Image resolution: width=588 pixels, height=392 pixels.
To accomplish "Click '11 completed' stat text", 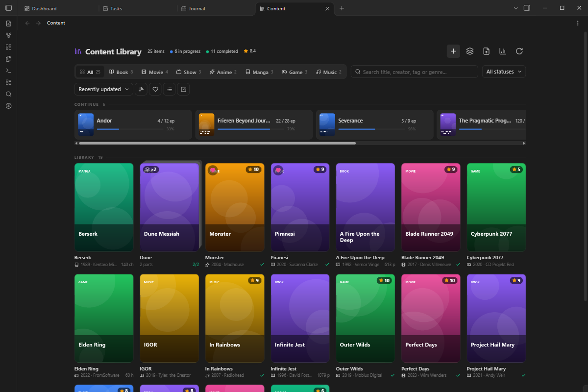I will coord(224,51).
